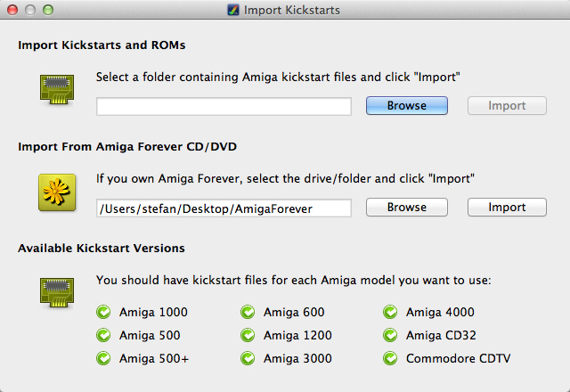Click Import next to the AmigaForever path
Image resolution: width=570 pixels, height=392 pixels.
coord(507,208)
